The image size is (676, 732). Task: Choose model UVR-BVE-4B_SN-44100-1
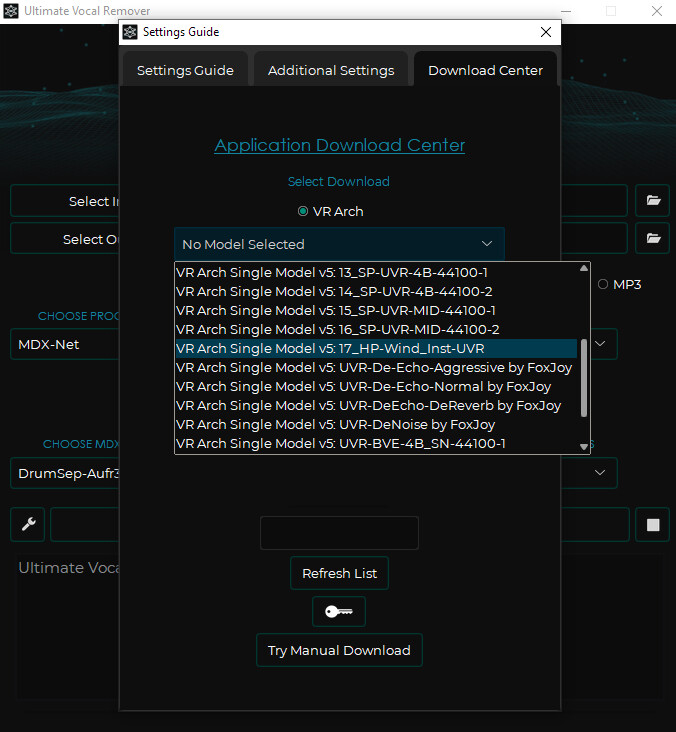click(x=376, y=443)
